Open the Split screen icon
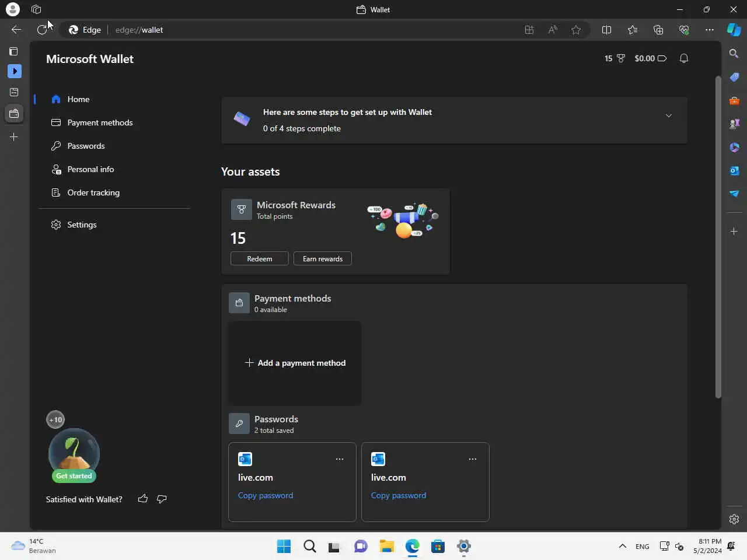This screenshot has width=747, height=560. pyautogui.click(x=606, y=30)
